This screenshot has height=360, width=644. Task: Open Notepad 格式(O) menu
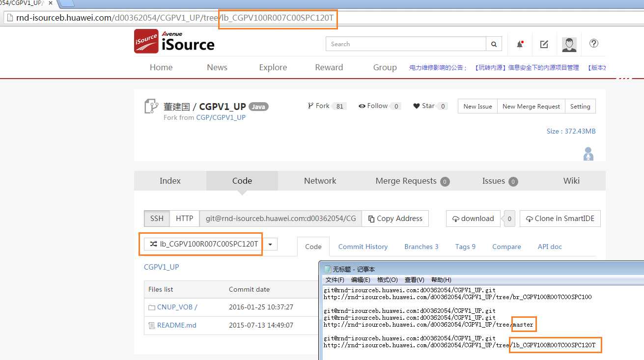[388, 279]
